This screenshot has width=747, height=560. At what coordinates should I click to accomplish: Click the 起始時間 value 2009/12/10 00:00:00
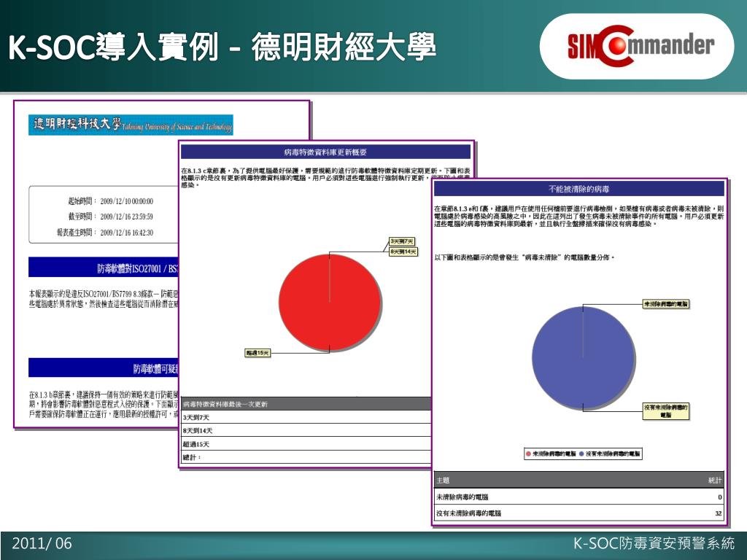click(127, 201)
